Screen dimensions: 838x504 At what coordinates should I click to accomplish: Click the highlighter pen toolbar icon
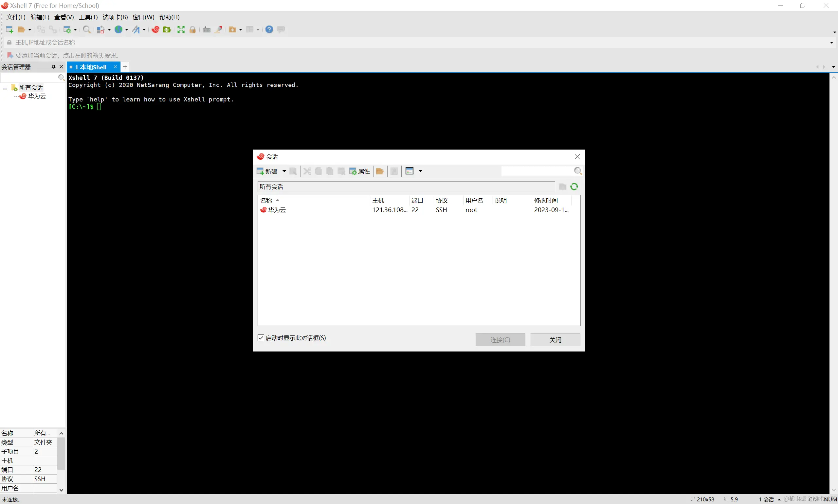point(219,29)
